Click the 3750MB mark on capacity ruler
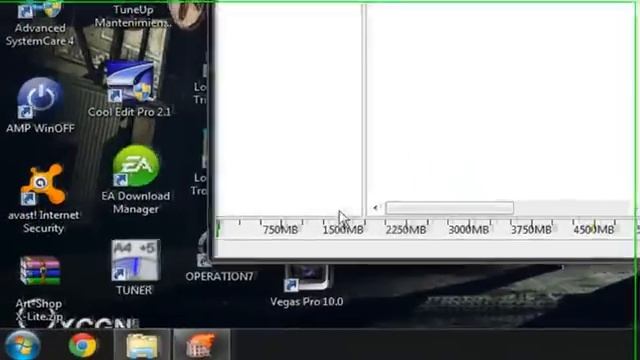 pyautogui.click(x=531, y=230)
